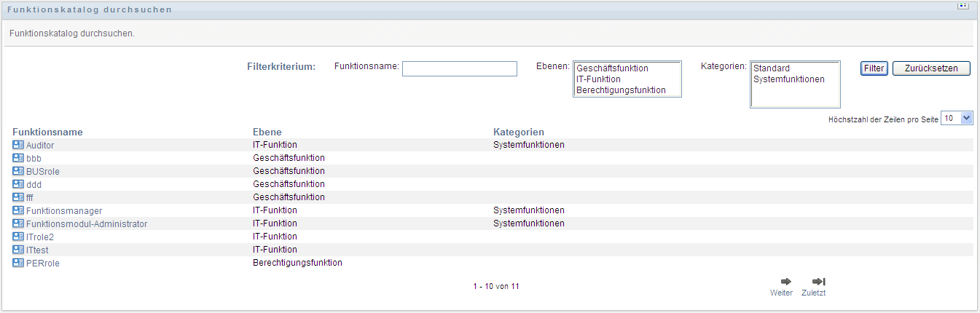Go to next page with Weiter arrow
The width and height of the screenshot is (980, 313).
click(x=785, y=282)
